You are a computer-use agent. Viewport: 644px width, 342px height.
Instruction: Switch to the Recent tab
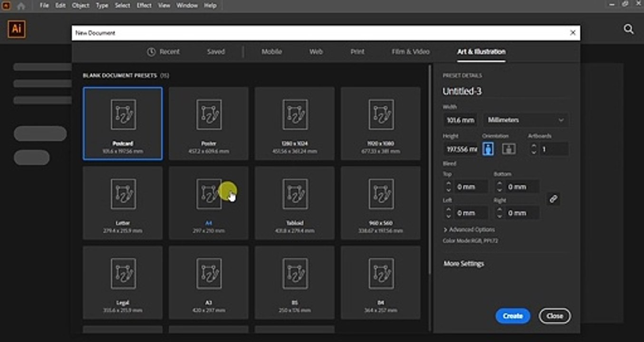[x=163, y=52]
